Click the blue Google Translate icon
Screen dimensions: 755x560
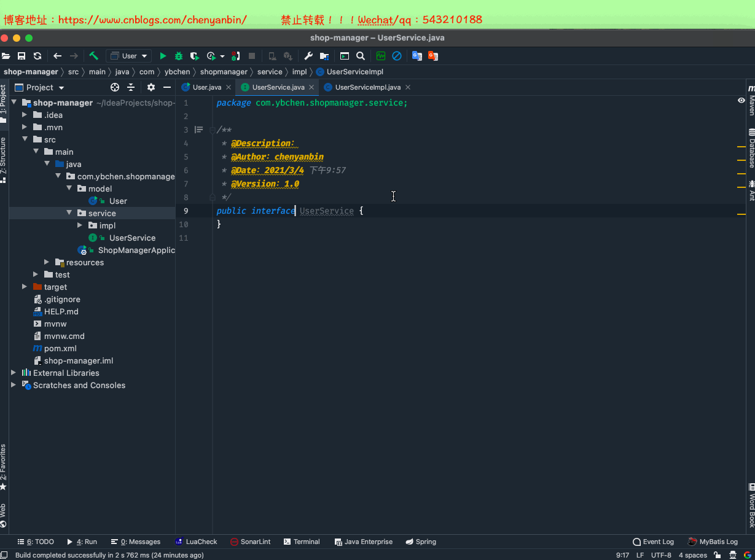pos(417,56)
